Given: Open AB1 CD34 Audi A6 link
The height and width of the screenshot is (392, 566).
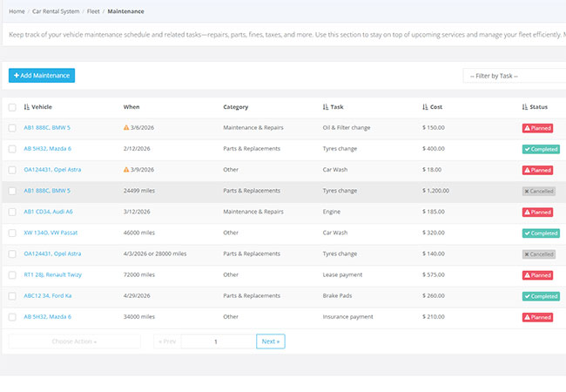Looking at the screenshot, I should [x=48, y=212].
